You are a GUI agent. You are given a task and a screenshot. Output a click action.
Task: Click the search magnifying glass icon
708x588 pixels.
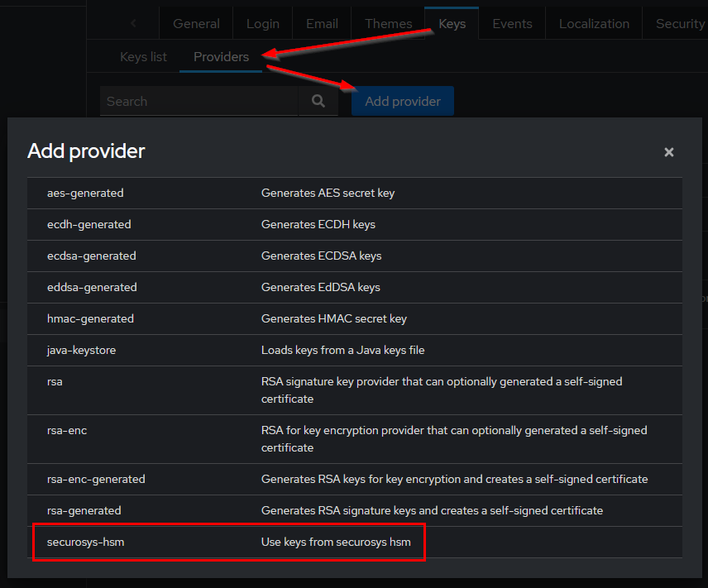[x=318, y=100]
